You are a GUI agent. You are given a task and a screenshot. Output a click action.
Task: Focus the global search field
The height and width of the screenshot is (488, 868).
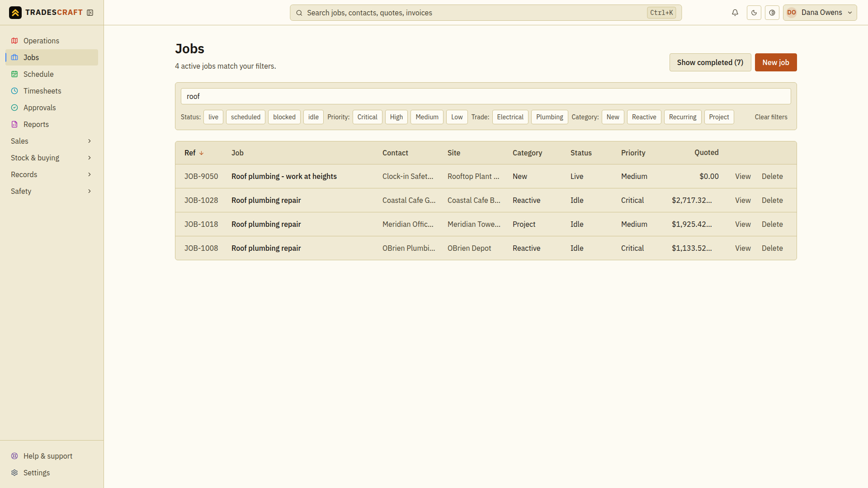486,13
